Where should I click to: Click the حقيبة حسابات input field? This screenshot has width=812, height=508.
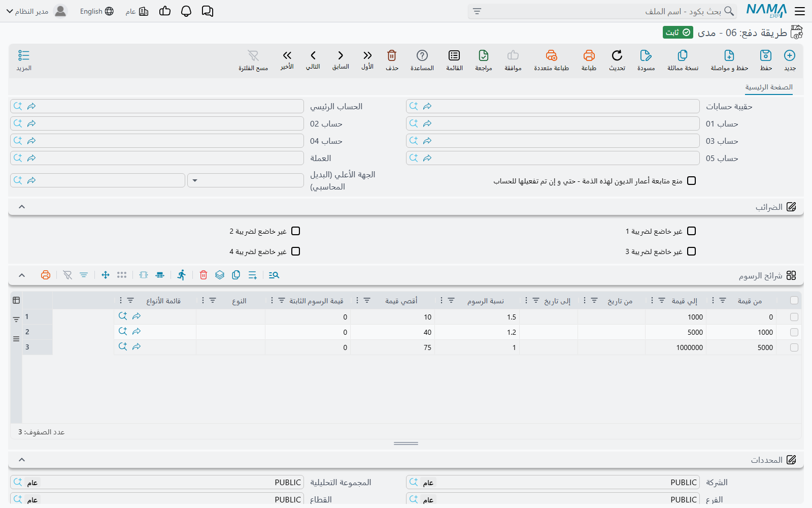coord(553,106)
